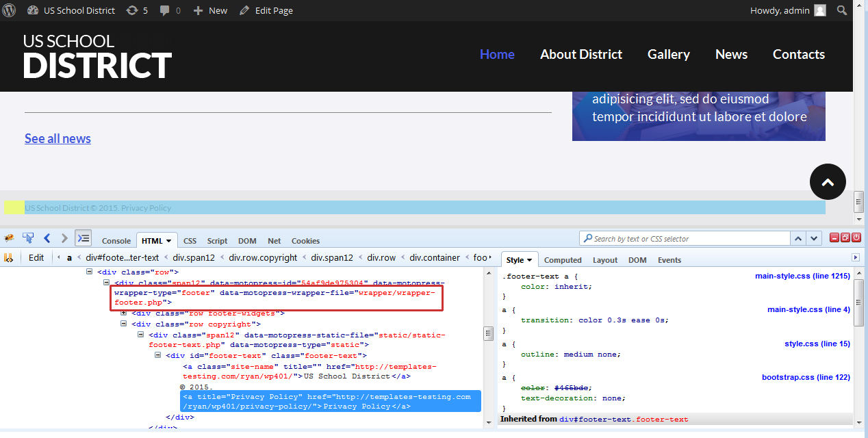Open the Contacts nav item
868x438 pixels.
coord(799,54)
